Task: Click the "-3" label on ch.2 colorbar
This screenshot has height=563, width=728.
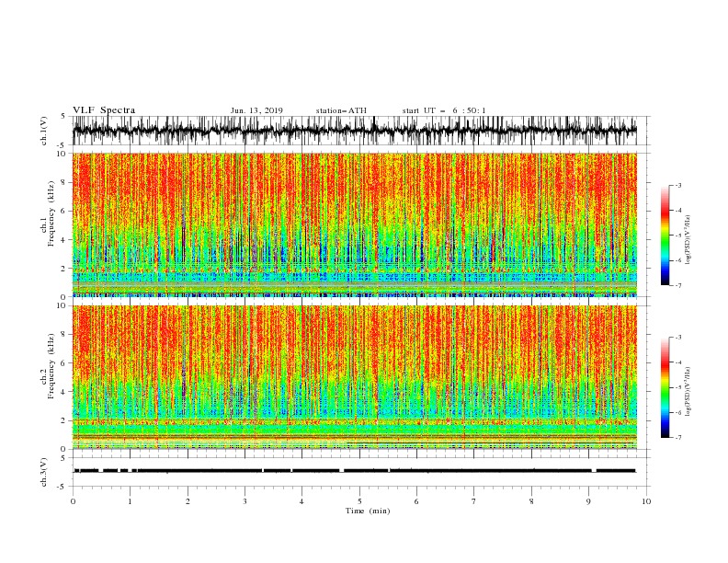Action: [678, 338]
